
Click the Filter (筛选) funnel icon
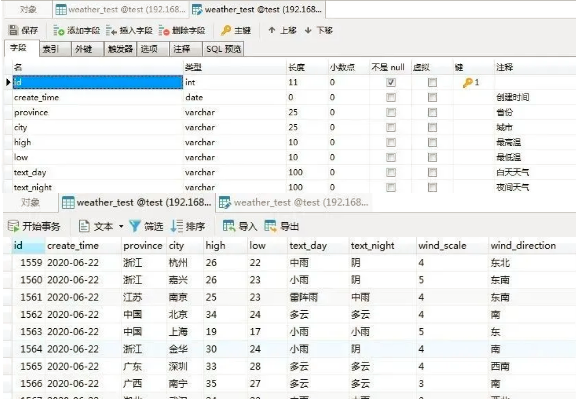[x=135, y=226]
